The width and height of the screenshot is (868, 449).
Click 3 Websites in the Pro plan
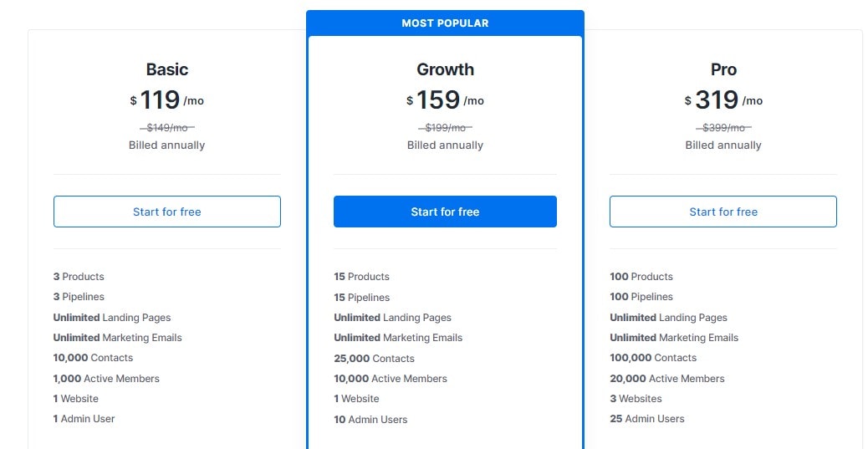pos(636,399)
